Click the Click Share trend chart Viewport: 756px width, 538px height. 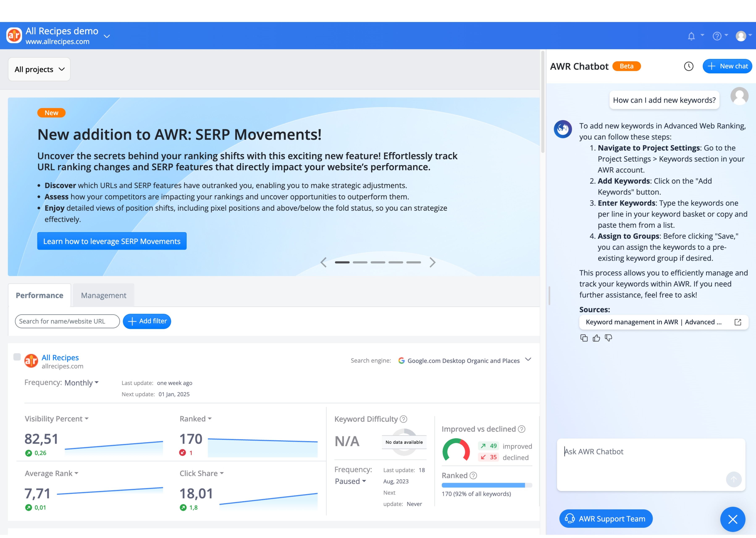pos(268,501)
